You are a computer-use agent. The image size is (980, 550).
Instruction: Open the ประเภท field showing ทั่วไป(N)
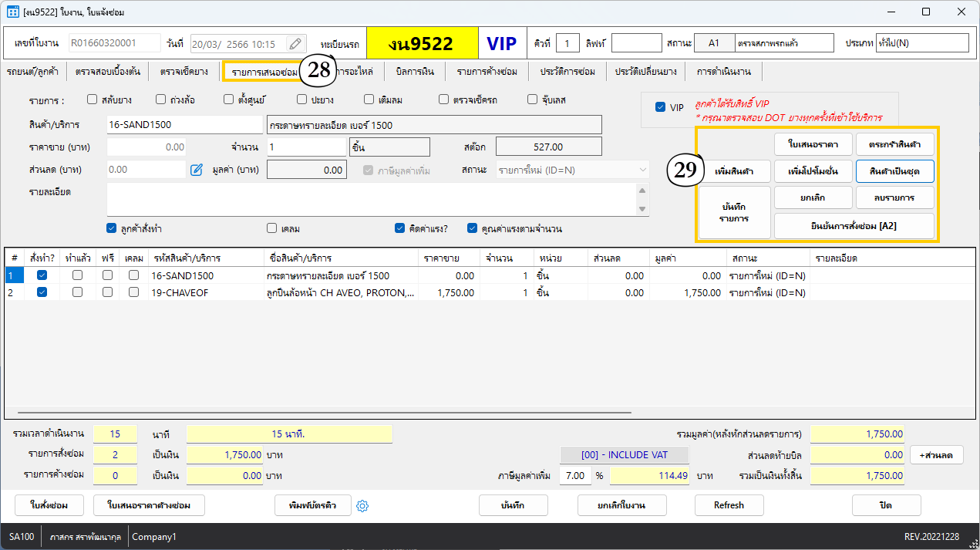tap(921, 43)
